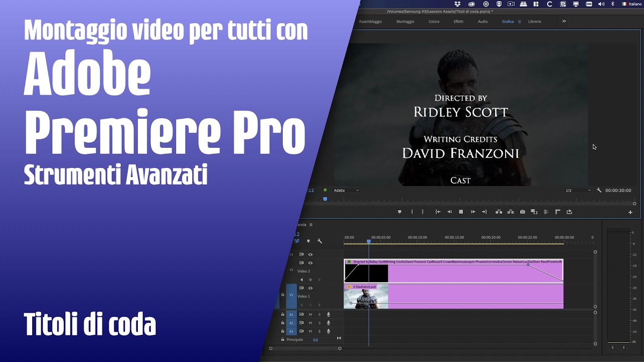Mute audio track A2
644x362 pixels.
(310, 323)
